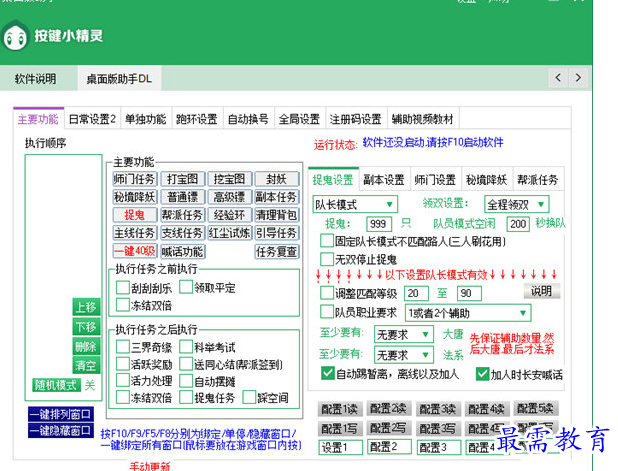Click the left arrow tab scroll button
Screen dimensions: 618x471
(558, 78)
